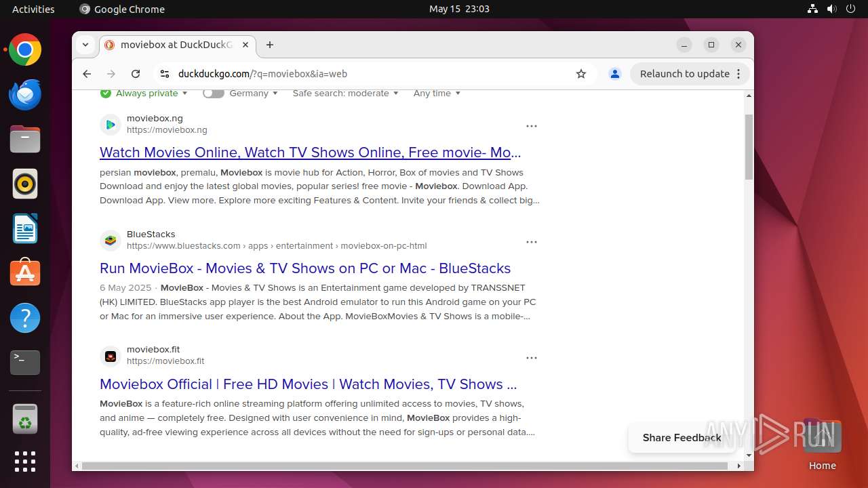Open the Help icon in the dock
The height and width of the screenshot is (488, 868).
tap(25, 318)
